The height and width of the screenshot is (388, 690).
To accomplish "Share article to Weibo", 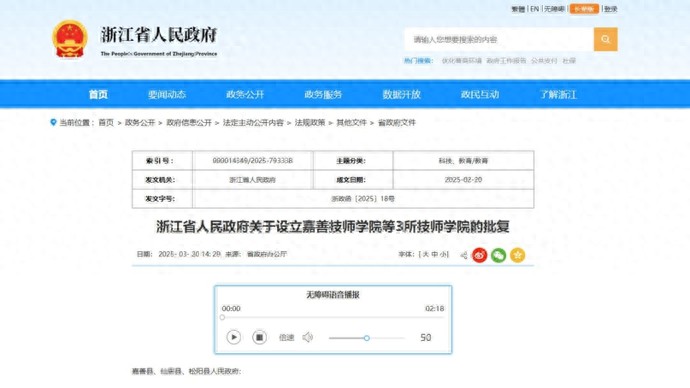I will click(479, 255).
